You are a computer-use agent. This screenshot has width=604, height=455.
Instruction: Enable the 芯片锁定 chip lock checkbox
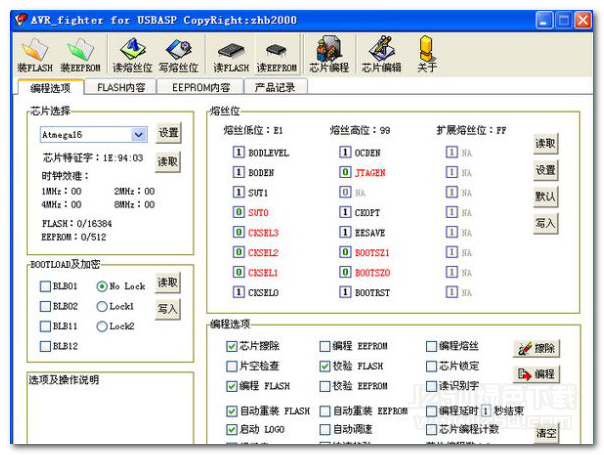point(431,366)
